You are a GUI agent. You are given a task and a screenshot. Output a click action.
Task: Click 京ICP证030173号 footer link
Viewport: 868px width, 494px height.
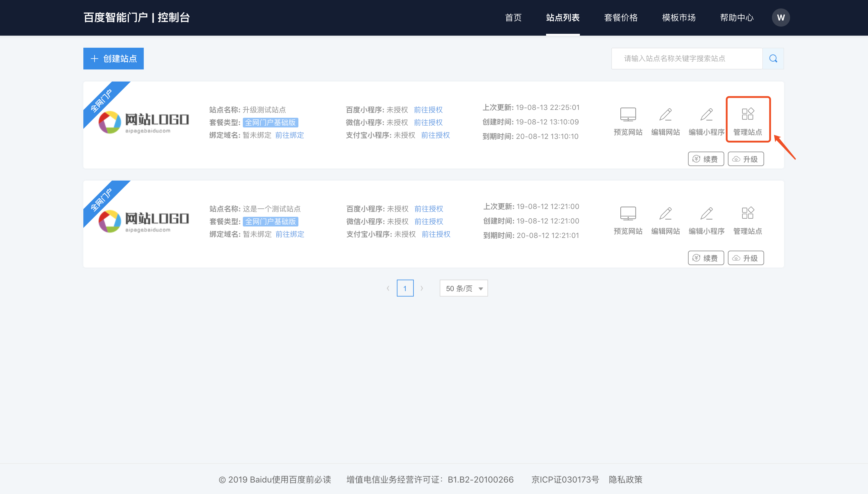point(565,480)
